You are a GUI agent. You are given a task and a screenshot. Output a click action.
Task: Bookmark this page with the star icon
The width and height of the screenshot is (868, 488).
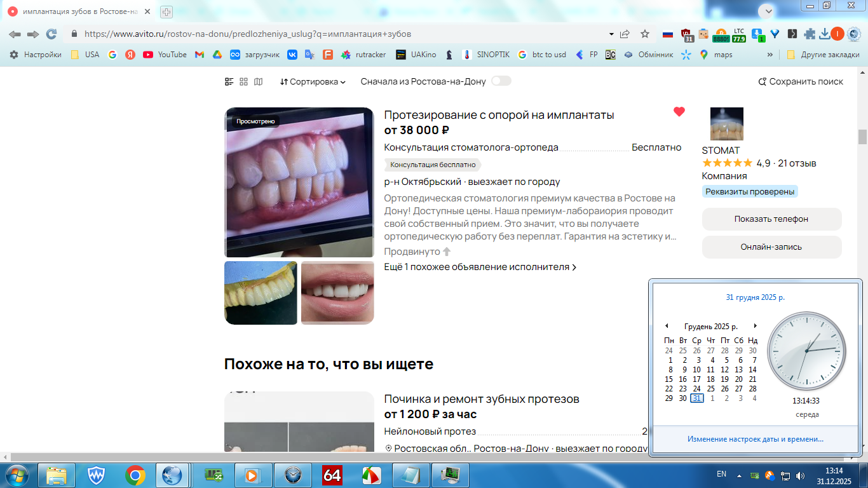(645, 34)
